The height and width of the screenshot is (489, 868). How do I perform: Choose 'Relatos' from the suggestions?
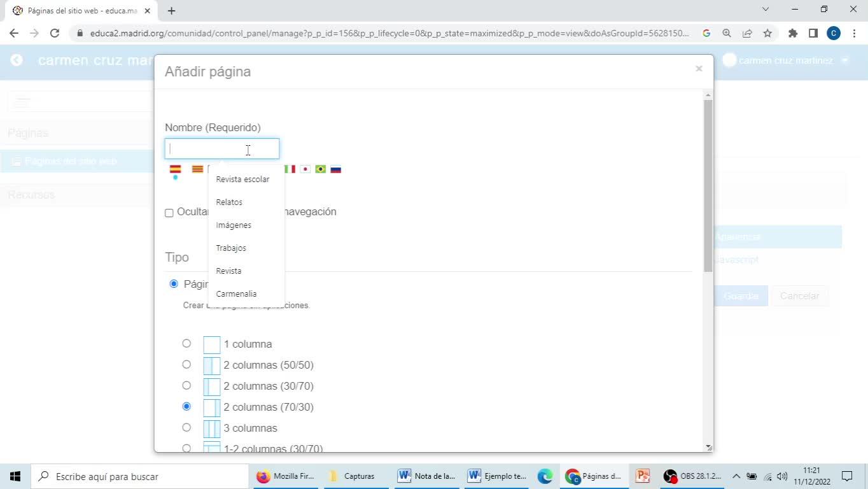[246, 202]
